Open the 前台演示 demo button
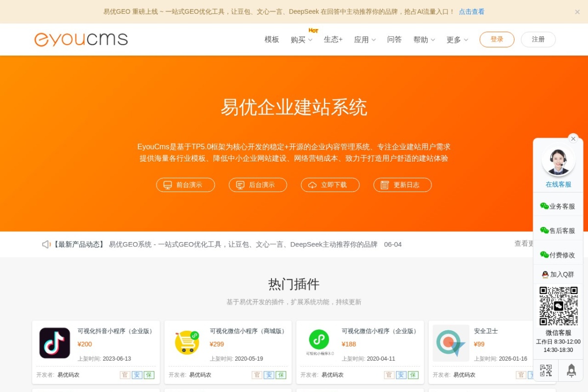Image resolution: width=588 pixels, height=392 pixels. pos(186,185)
